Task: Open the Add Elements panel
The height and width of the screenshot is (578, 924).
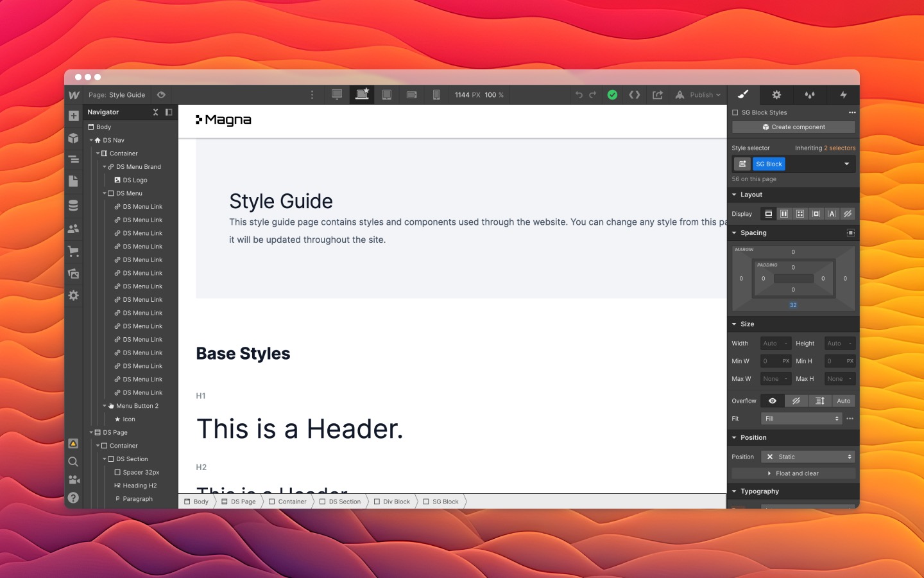Action: pos(73,116)
